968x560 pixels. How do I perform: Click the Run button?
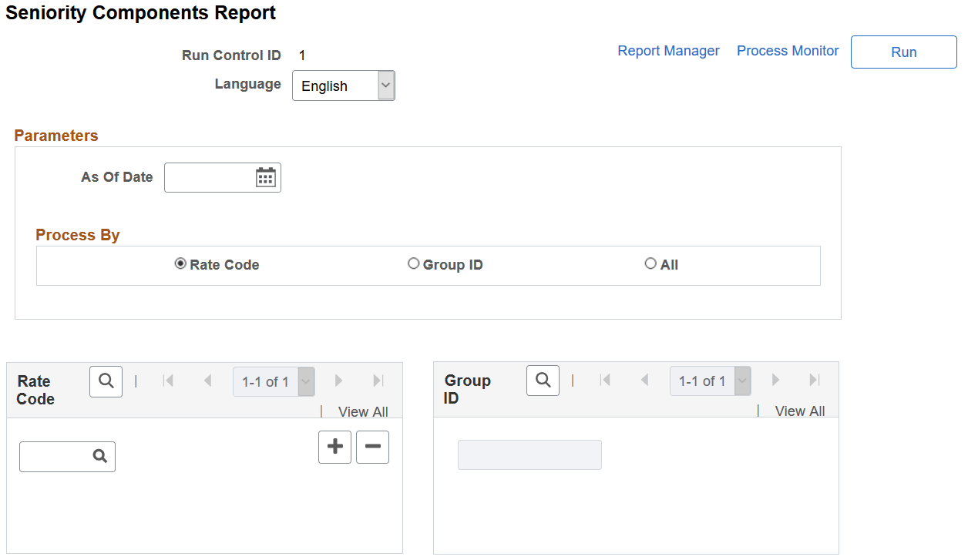click(903, 52)
